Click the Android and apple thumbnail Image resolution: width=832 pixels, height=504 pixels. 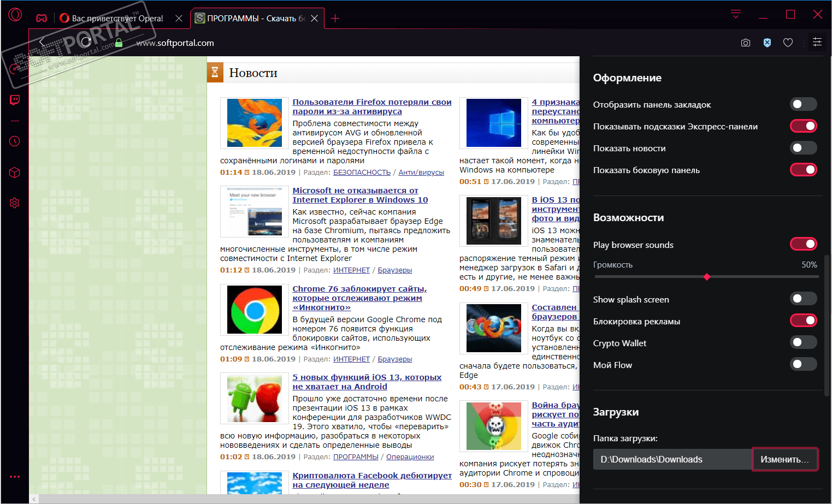255,398
